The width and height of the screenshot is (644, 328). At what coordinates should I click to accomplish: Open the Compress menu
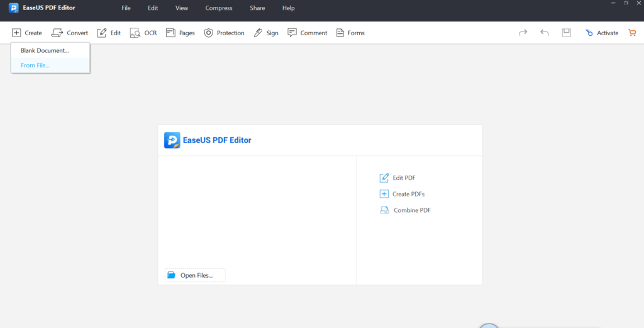(x=219, y=8)
